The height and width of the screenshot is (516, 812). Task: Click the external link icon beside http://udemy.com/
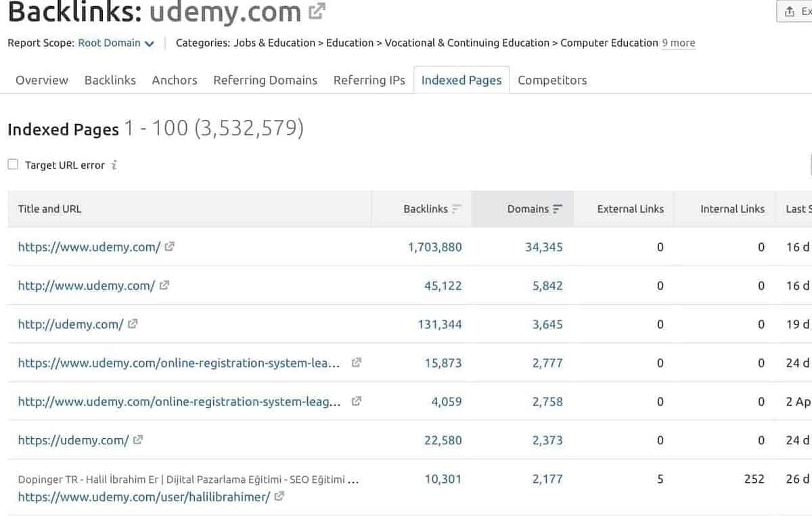click(133, 324)
